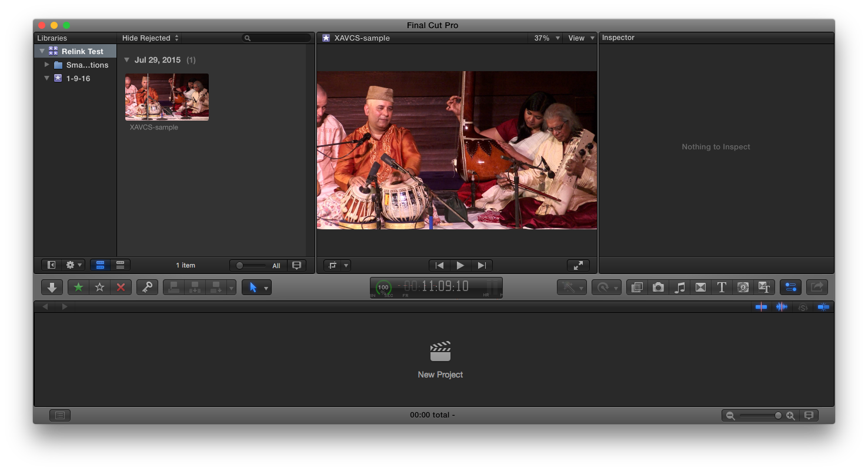The width and height of the screenshot is (868, 471).
Task: Click the Connect clip to primary storyline button
Action: coord(173,288)
